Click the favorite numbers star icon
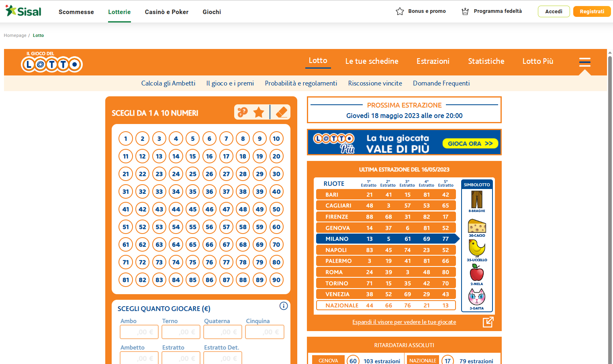This screenshot has width=613, height=364. coord(259,112)
